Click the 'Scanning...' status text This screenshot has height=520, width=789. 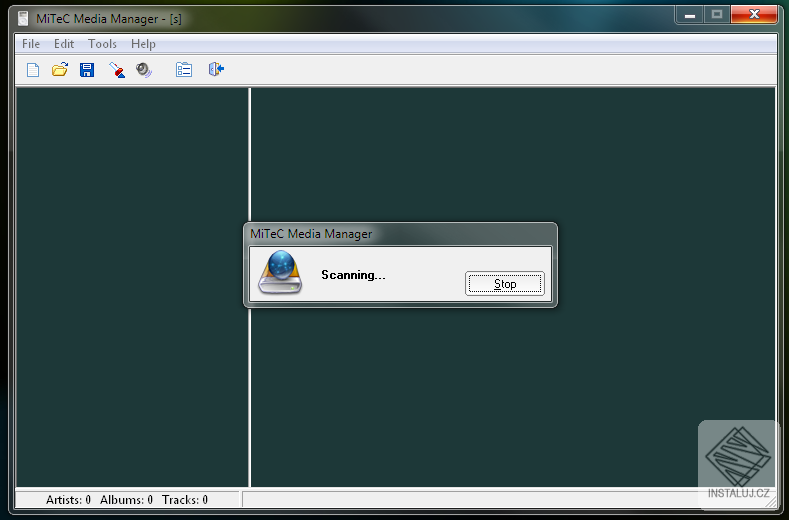[x=353, y=275]
